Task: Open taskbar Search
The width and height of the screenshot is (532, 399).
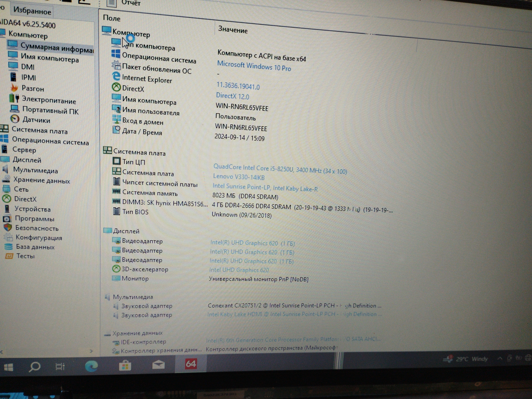Action: (x=34, y=367)
